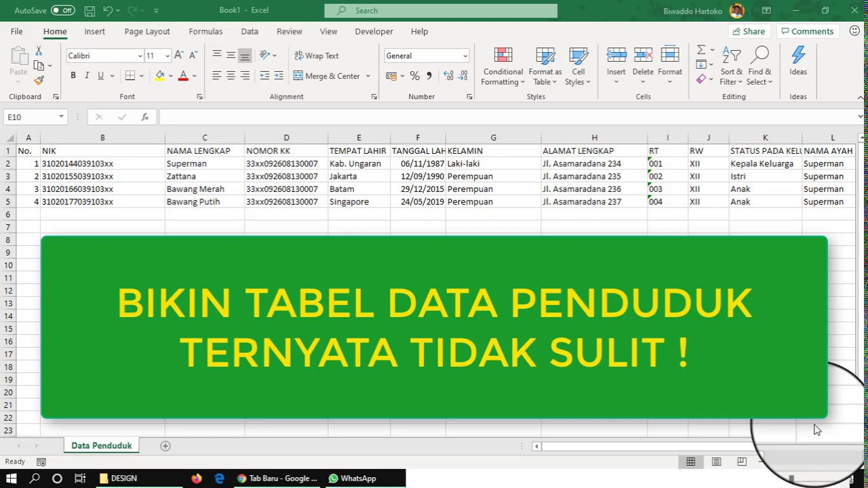Click the Copy icon in Clipboard group
Screen dimensions: 868x488
[x=39, y=66]
